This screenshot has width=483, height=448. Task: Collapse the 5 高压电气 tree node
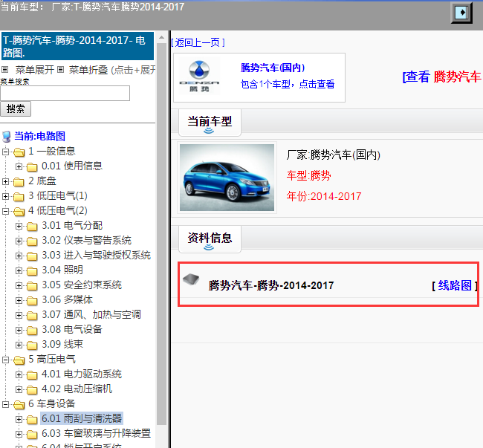(x=5, y=360)
